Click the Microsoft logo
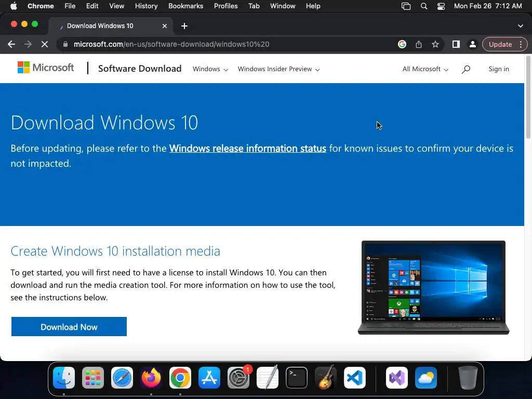 click(x=46, y=68)
